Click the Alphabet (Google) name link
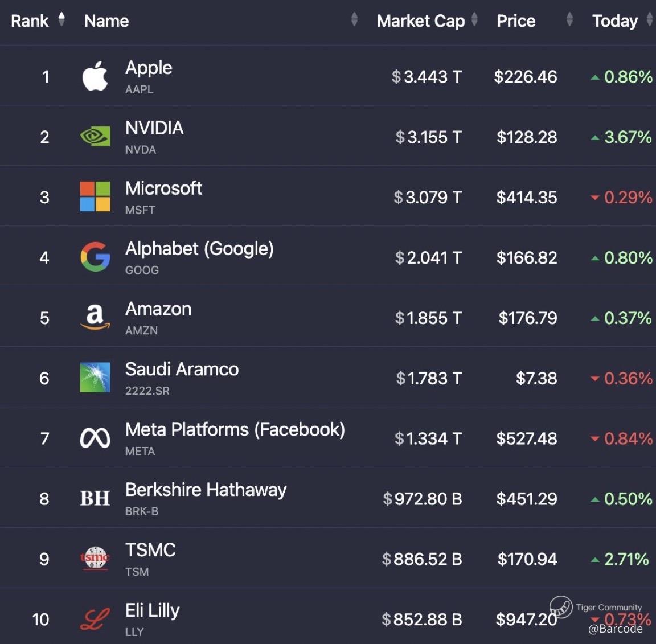Screen dimensions: 656x644 tap(199, 249)
